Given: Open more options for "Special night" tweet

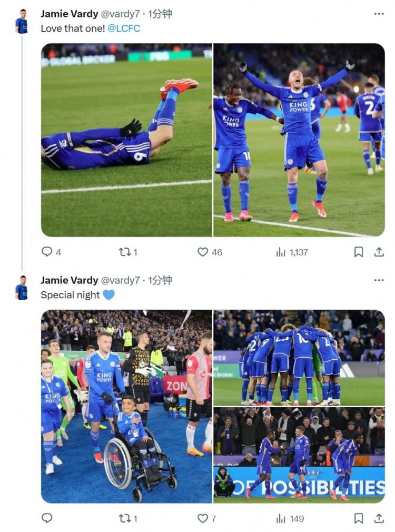Looking at the screenshot, I should 379,280.
